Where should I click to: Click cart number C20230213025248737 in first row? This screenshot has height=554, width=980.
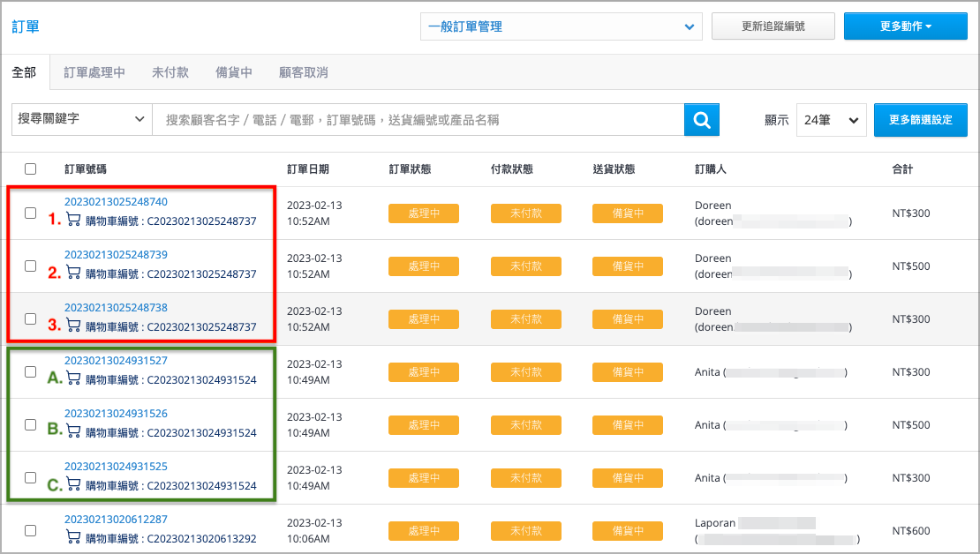pyautogui.click(x=202, y=221)
